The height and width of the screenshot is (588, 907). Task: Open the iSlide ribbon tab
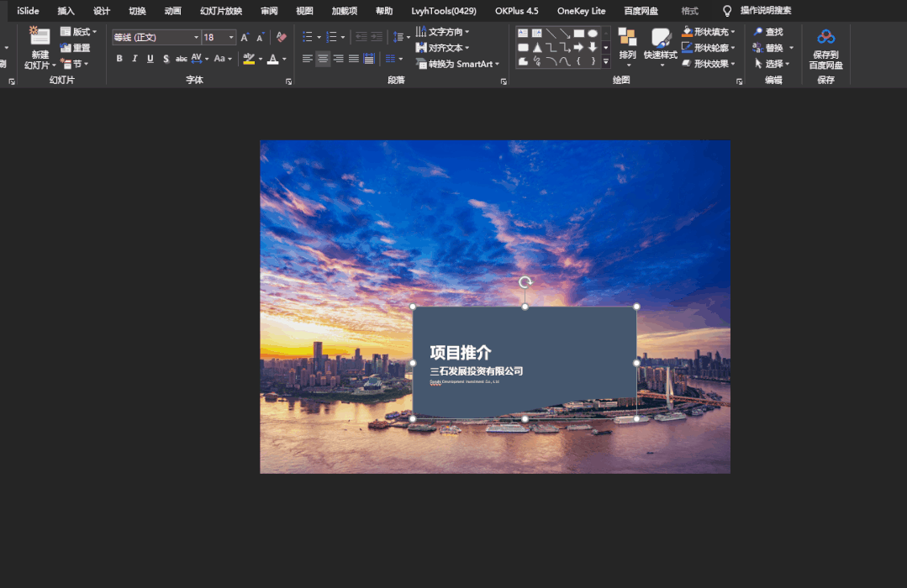28,11
